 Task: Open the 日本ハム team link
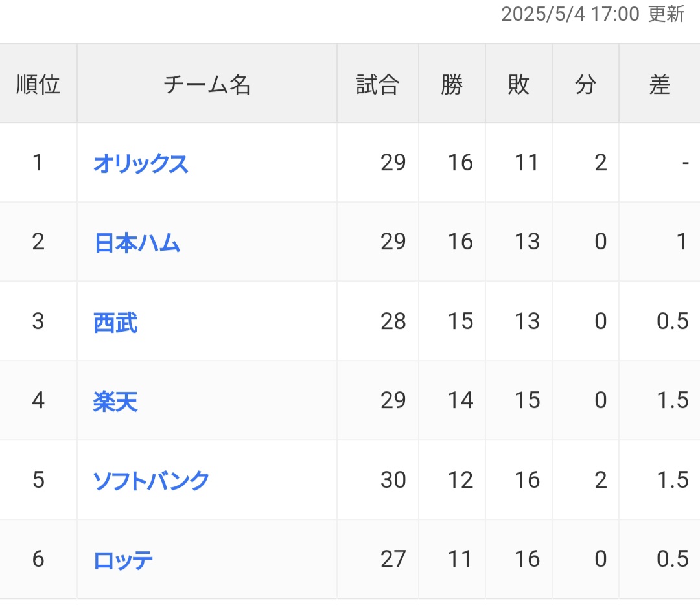137,242
